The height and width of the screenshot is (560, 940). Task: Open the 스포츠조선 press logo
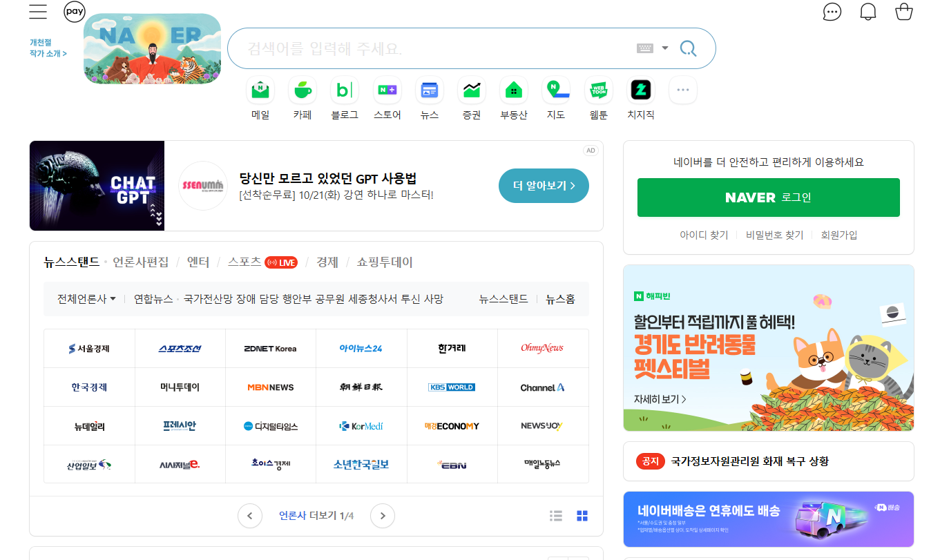180,349
